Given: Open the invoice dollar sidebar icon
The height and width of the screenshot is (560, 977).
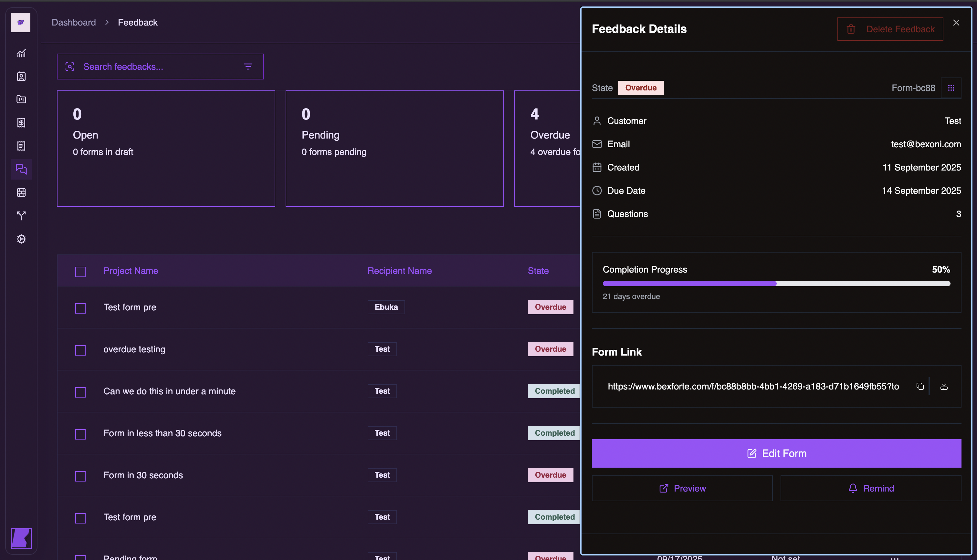Looking at the screenshot, I should pyautogui.click(x=21, y=123).
